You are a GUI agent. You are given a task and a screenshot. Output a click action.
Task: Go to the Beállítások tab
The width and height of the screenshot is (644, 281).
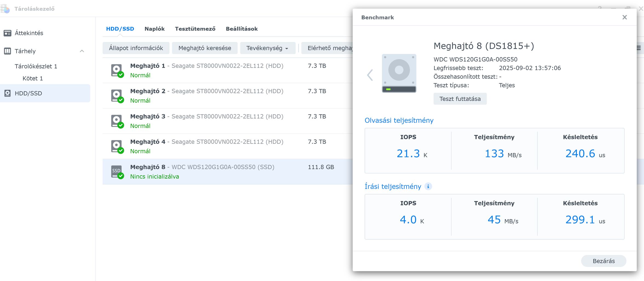pyautogui.click(x=242, y=29)
